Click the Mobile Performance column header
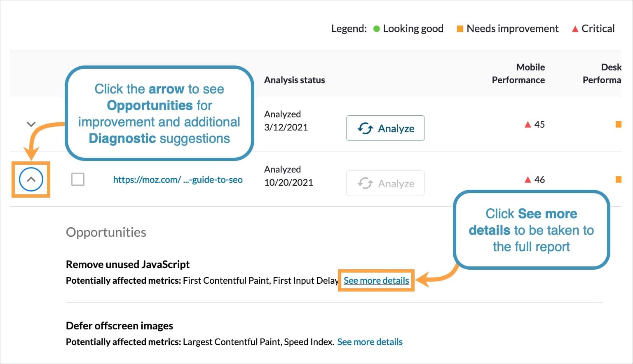Viewport: 633px width, 364px height. [x=518, y=74]
